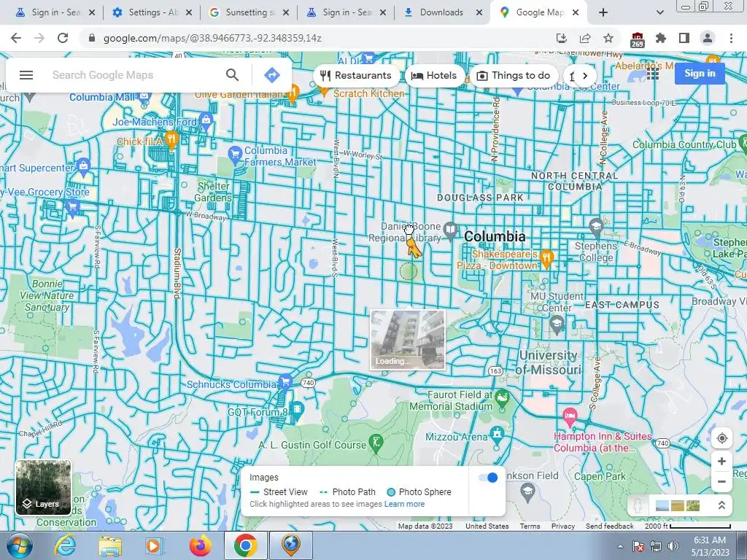Click the Pegman Street View icon at bottom
The height and width of the screenshot is (560, 747).
point(638,505)
